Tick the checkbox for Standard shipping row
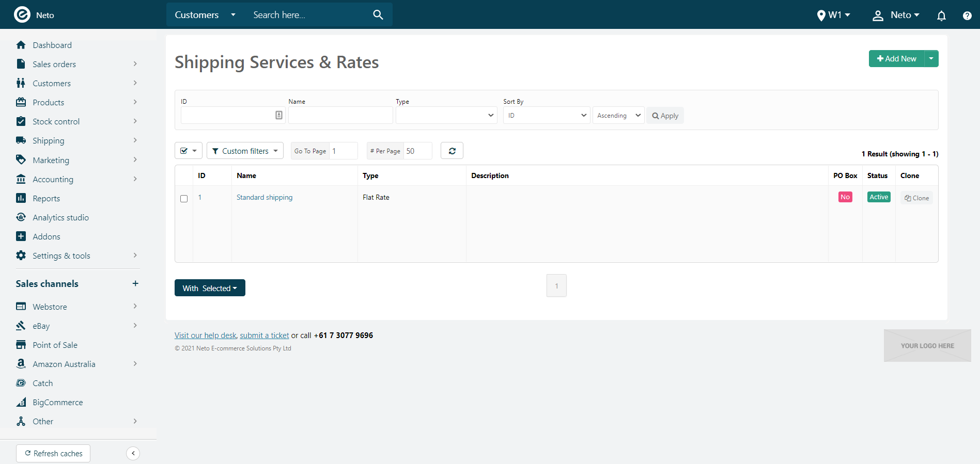 (x=184, y=199)
